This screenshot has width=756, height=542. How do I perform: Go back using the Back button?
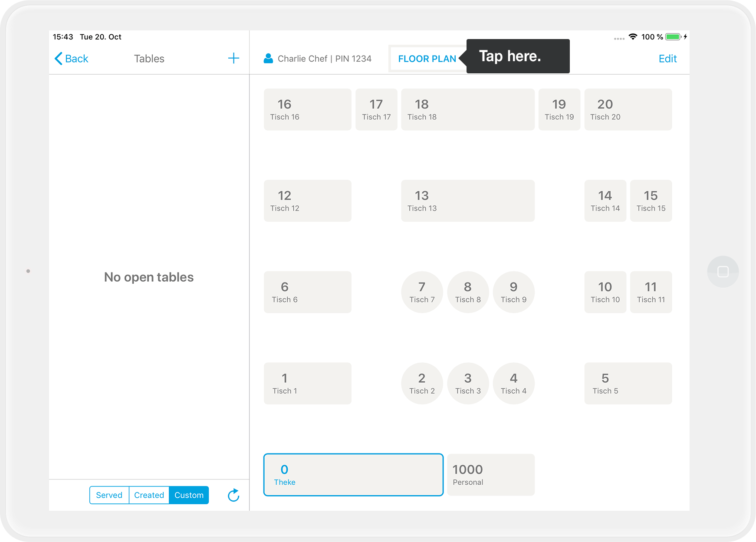pyautogui.click(x=72, y=59)
